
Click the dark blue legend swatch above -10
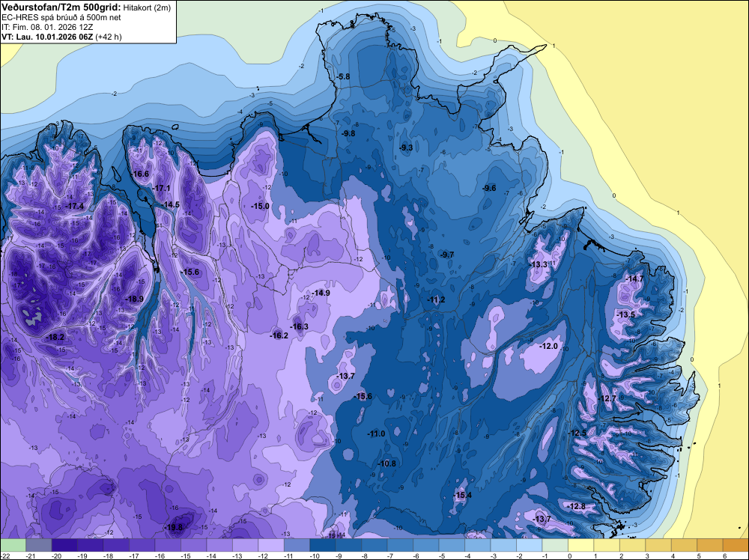point(323,545)
